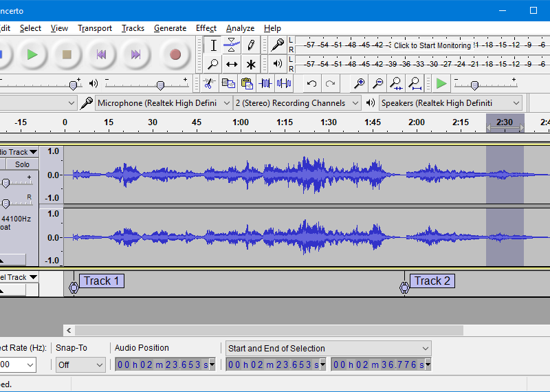The image size is (550, 392).
Task: Open the Start and End of Selection dropdown
Action: coord(328,349)
